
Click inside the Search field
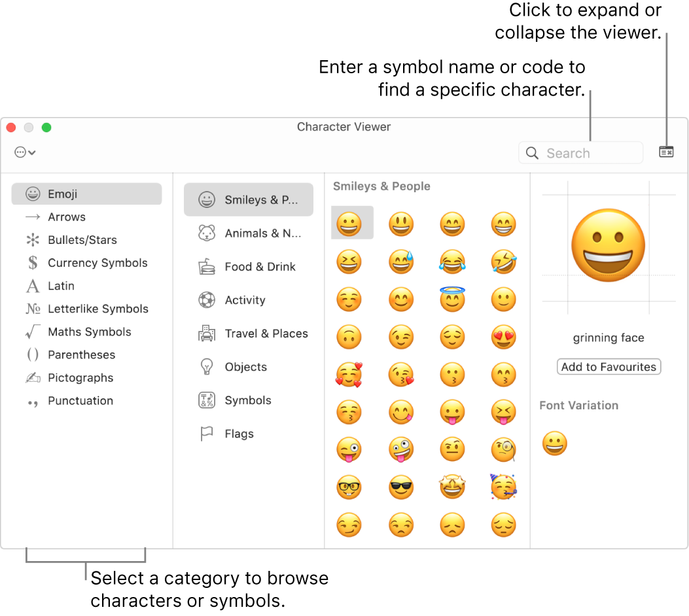pyautogui.click(x=582, y=152)
